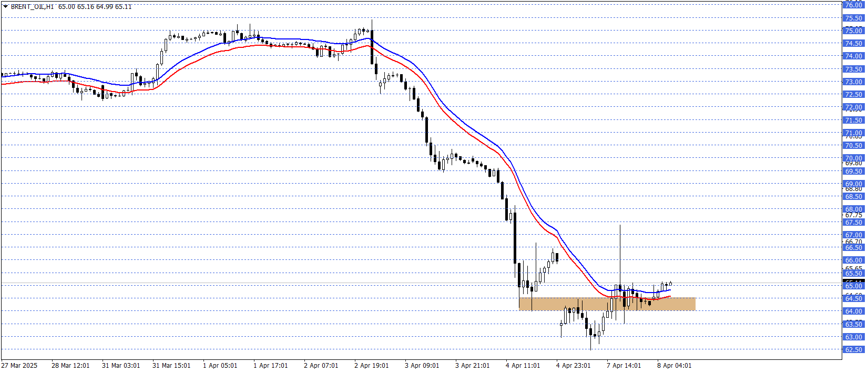Screen dimensions: 868x372
Task: Click the 73.50 price level label
Action: tap(853, 69)
